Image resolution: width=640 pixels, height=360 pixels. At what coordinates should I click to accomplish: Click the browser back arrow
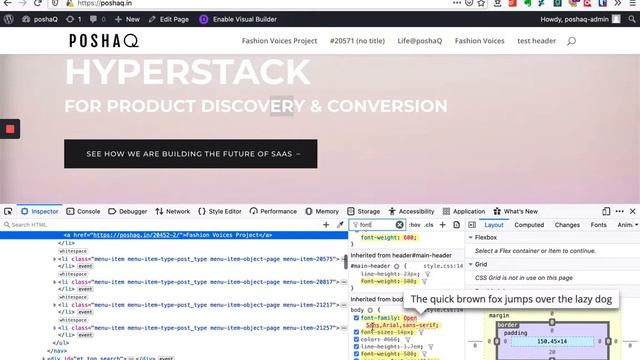tap(7, 3)
